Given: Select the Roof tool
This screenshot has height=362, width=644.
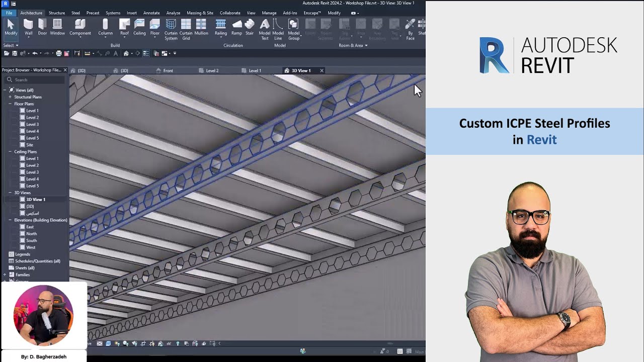Looking at the screenshot, I should coord(124,27).
